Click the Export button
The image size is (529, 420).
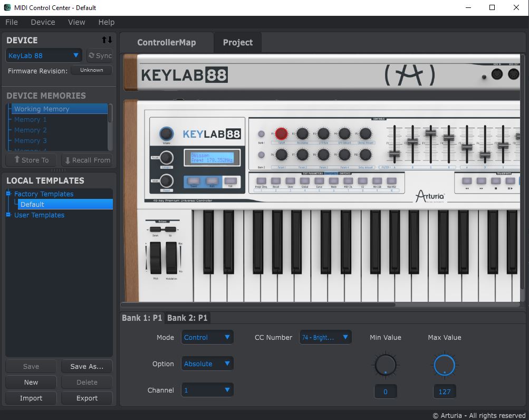[x=87, y=398]
